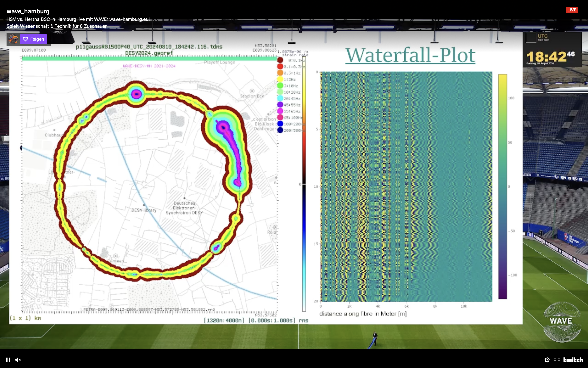The image size is (588, 368).
Task: Click the '[0.000s:1.000s]' time window text
Action: [272, 320]
